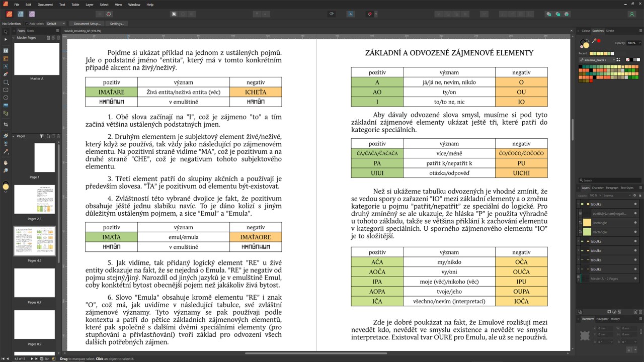This screenshot has height=362, width=644.
Task: Click the mask layer icon
Action: pos(610,312)
